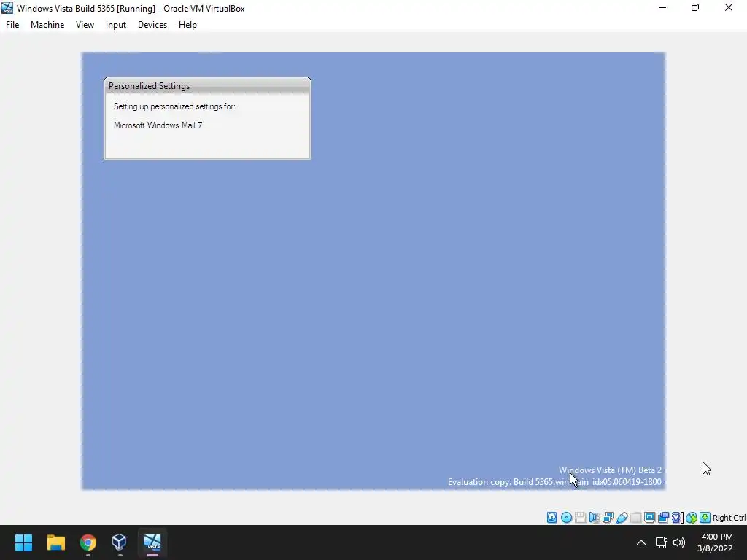Image resolution: width=747 pixels, height=560 pixels.
Task: Click the floppy disk indicator icon
Action: click(x=580, y=518)
